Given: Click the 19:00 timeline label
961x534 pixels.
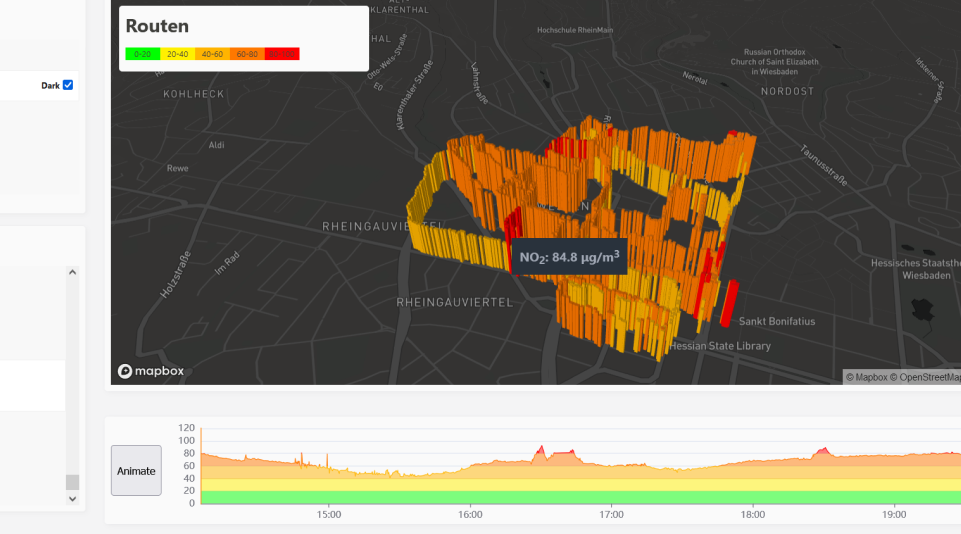Looking at the screenshot, I should [894, 514].
